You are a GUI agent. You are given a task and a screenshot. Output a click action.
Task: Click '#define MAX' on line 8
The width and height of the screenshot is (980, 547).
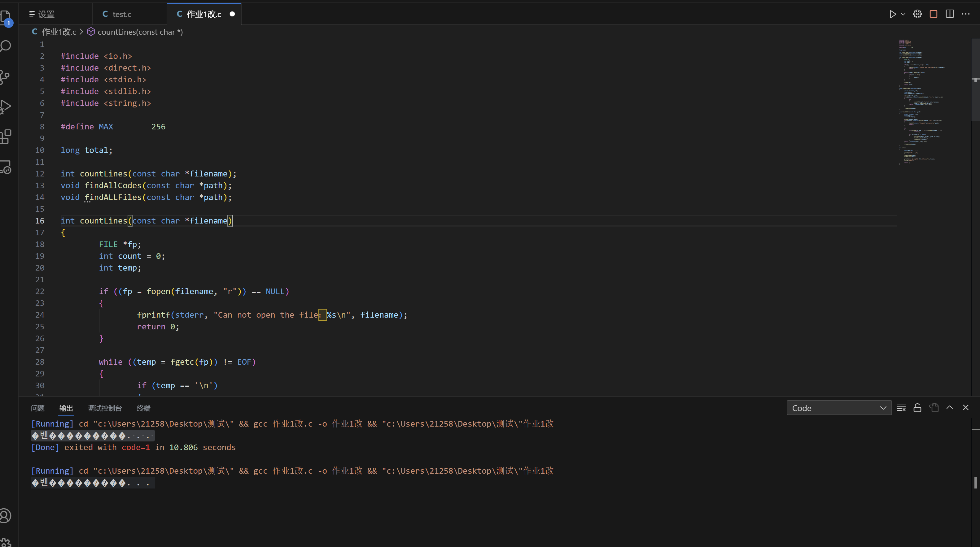[87, 127]
